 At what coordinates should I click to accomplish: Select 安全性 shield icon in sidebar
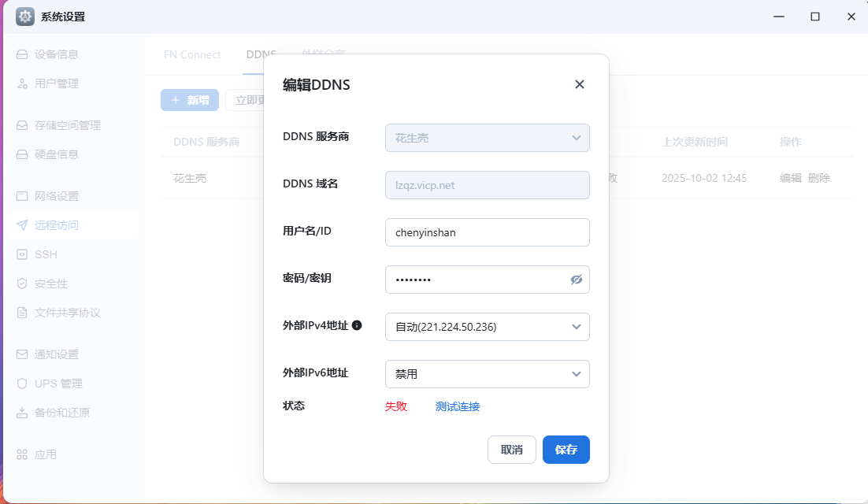(x=22, y=283)
